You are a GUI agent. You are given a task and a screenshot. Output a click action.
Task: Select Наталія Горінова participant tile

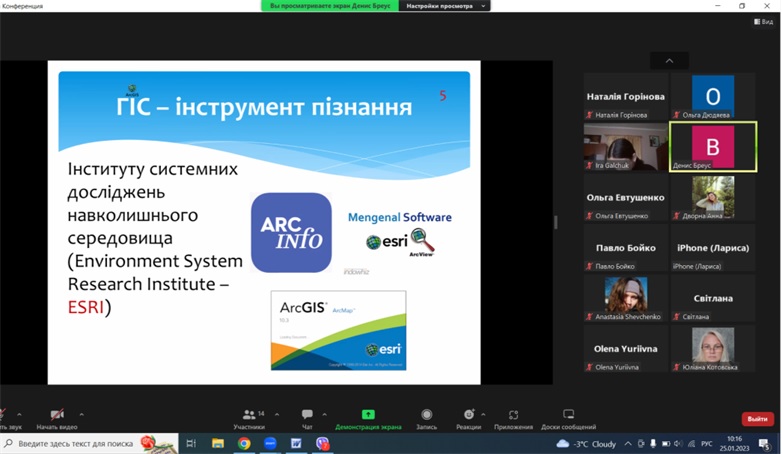pyautogui.click(x=625, y=97)
